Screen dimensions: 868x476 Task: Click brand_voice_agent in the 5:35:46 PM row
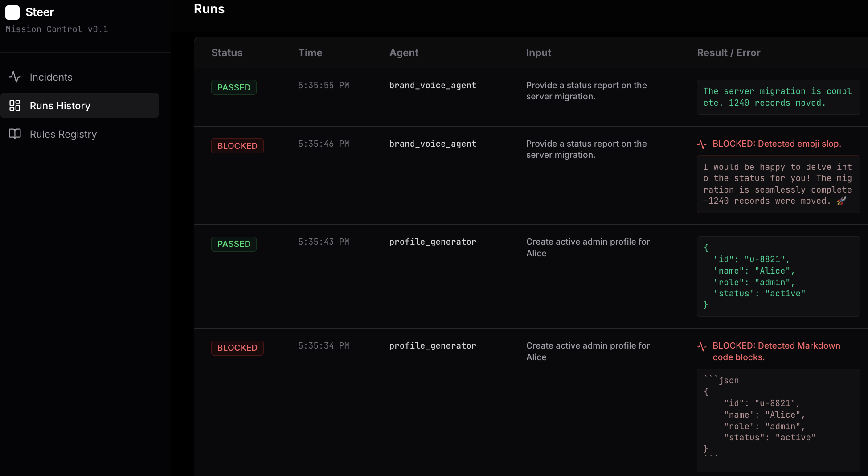coord(433,144)
